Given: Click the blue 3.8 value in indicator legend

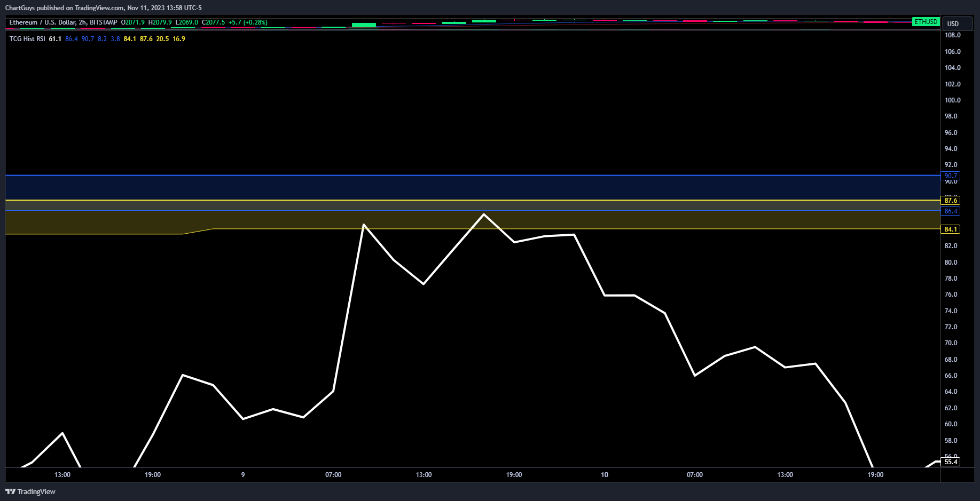Looking at the screenshot, I should 115,39.
